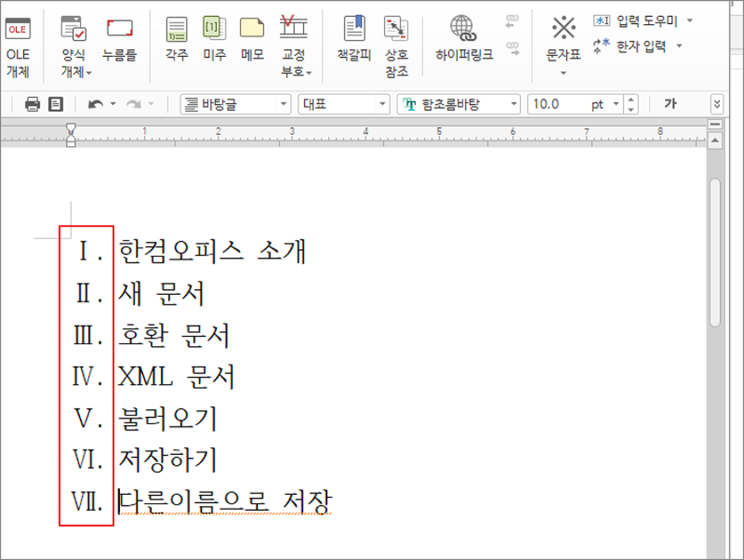Viewport: 744px width, 560px height.
Task: Toggle bold 가 formatting
Action: (x=671, y=104)
